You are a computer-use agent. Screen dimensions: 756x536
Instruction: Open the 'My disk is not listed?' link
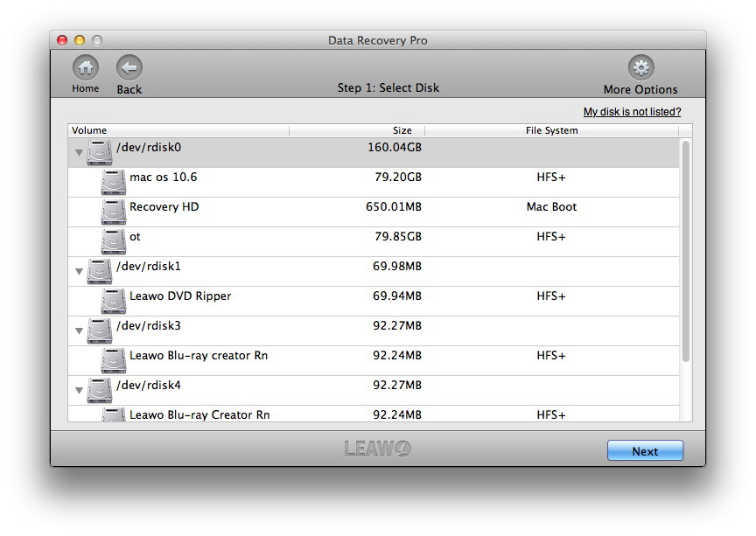[x=632, y=112]
